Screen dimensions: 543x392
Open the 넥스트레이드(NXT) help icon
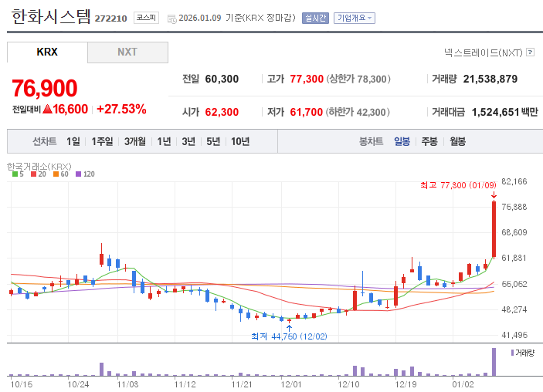pyautogui.click(x=530, y=52)
